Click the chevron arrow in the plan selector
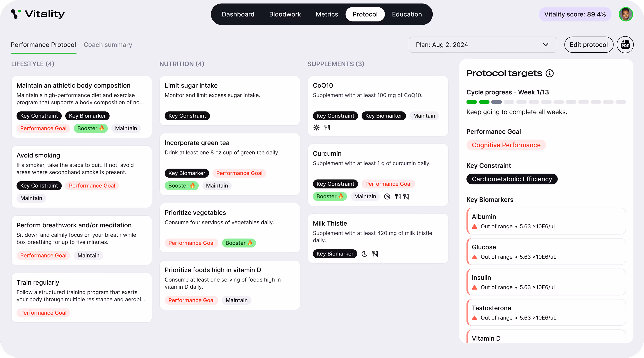The width and height of the screenshot is (644, 358). (545, 45)
